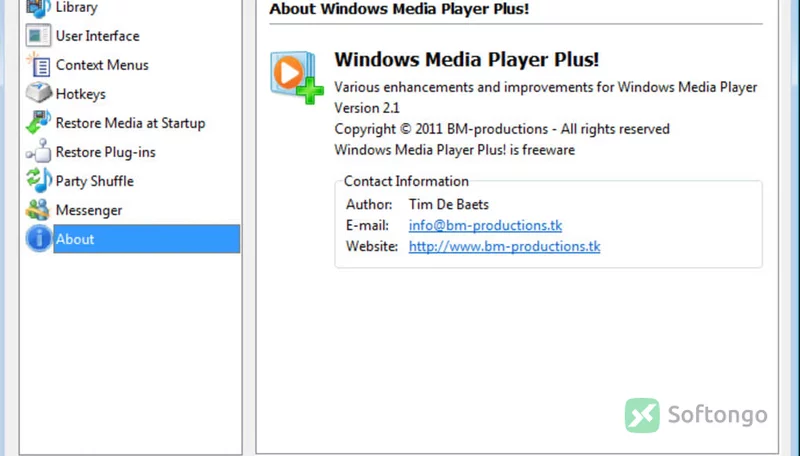Click the copyright 2011 BM-productions line

(x=502, y=129)
